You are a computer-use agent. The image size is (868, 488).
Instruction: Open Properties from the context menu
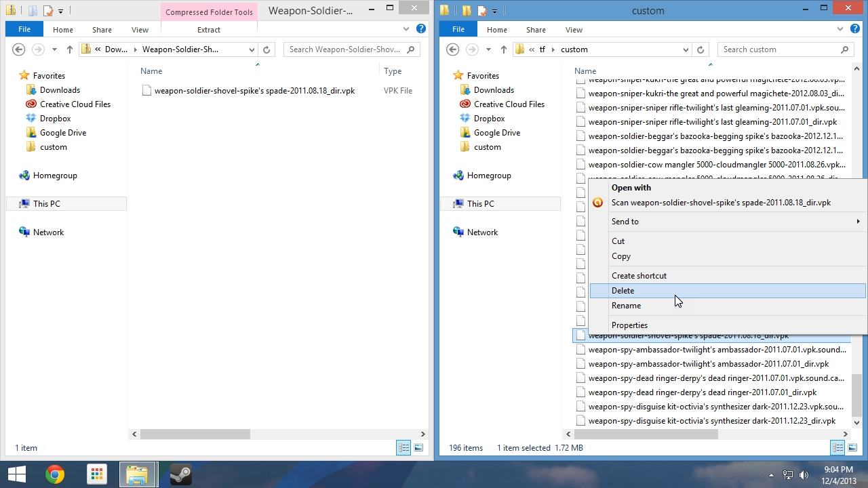[x=728, y=325]
